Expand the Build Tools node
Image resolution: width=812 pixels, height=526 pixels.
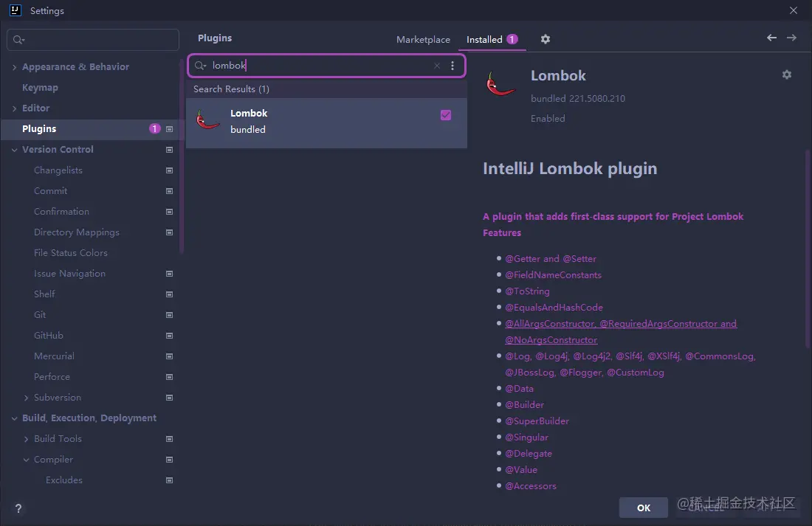coord(26,439)
